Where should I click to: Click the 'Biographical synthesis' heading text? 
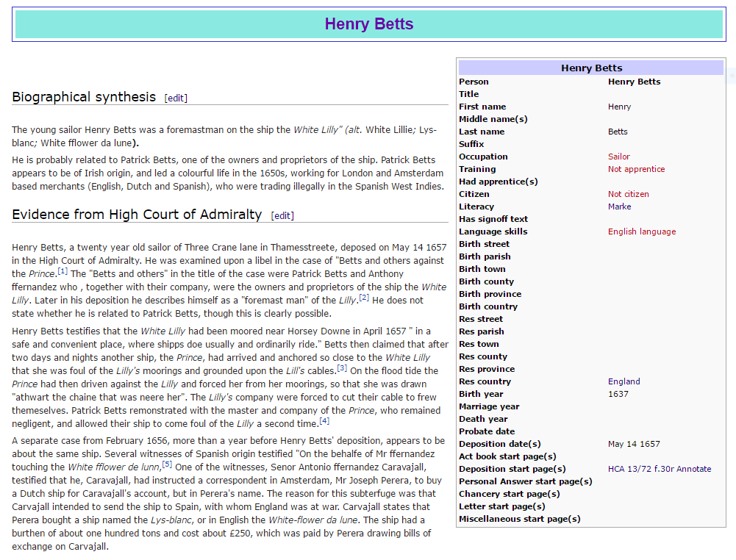84,97
